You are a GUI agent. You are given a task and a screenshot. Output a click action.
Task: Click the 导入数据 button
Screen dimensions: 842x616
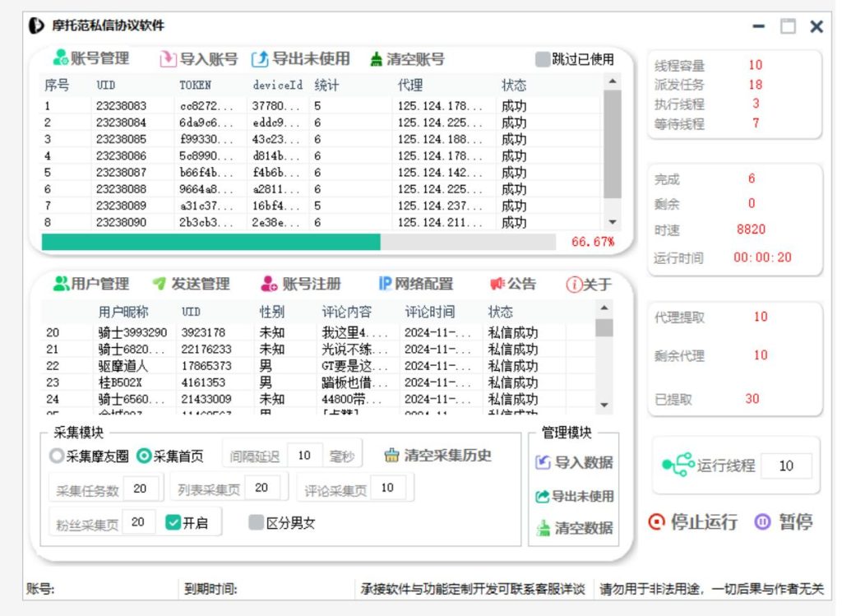574,462
